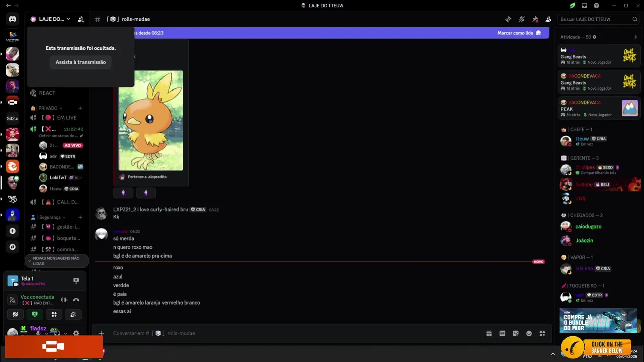Open the Threads icon in channel header

(x=508, y=19)
